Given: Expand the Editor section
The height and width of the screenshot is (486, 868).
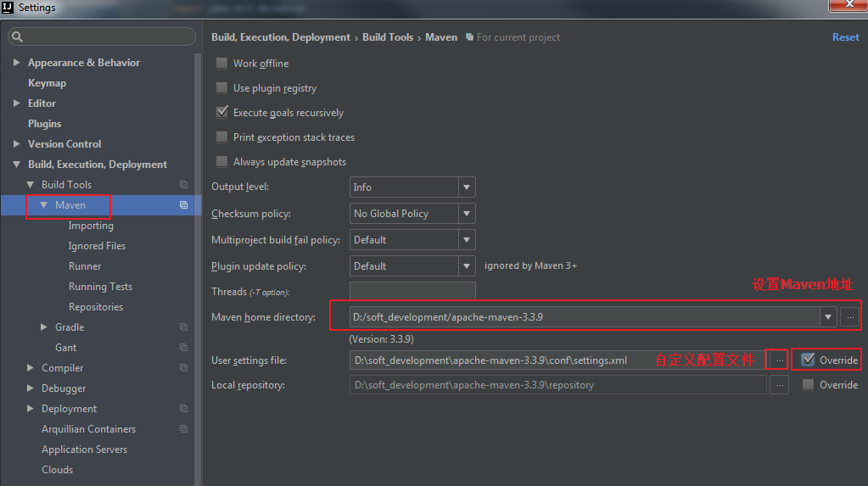Looking at the screenshot, I should click(x=17, y=103).
